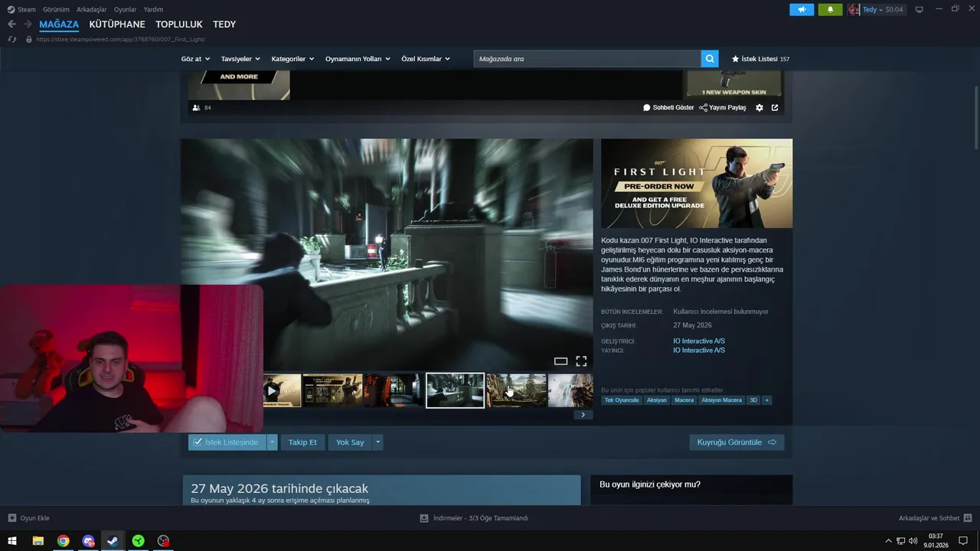Click the Macera tag
This screenshot has width=980, height=551.
684,400
